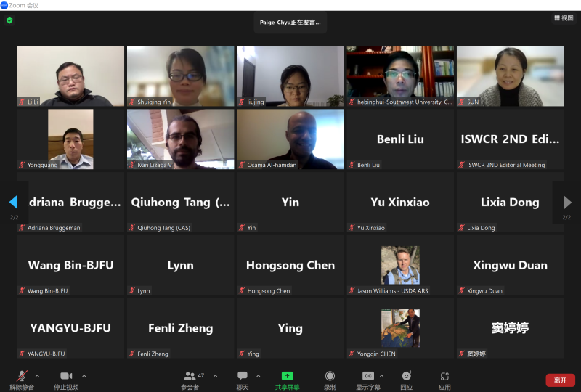
Task: Expand audio options arrow beside microphone
Action: pyautogui.click(x=38, y=376)
